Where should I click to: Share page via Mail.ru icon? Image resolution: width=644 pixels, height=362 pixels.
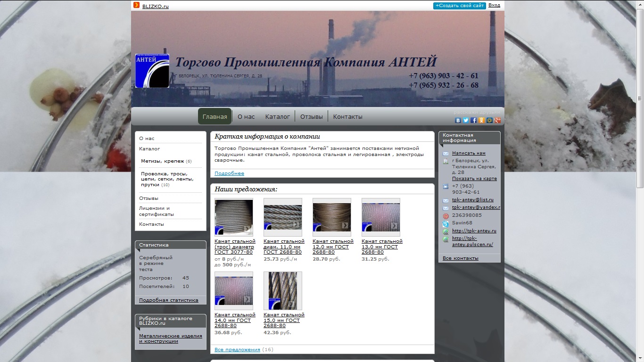(489, 120)
